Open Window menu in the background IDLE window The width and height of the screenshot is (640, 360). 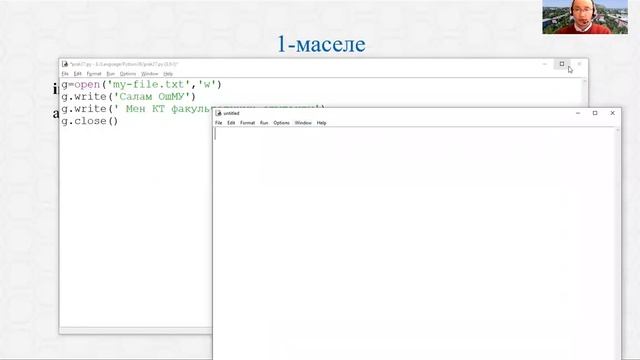[149, 74]
